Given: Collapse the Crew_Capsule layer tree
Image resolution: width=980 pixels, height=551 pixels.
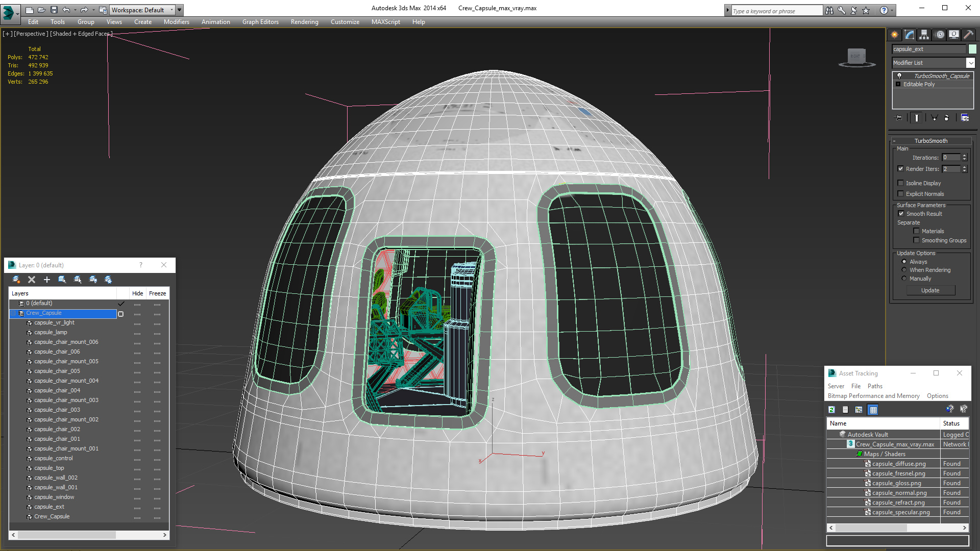Looking at the screenshot, I should click(13, 313).
